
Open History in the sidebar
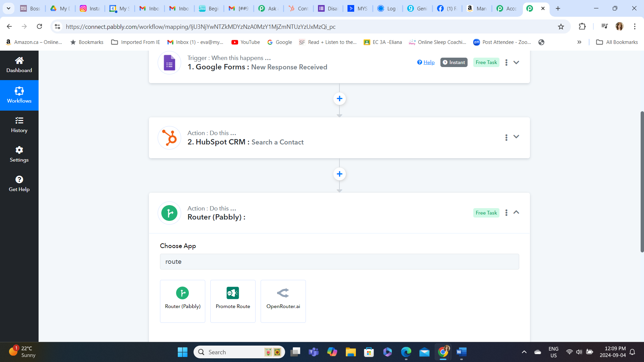click(19, 125)
